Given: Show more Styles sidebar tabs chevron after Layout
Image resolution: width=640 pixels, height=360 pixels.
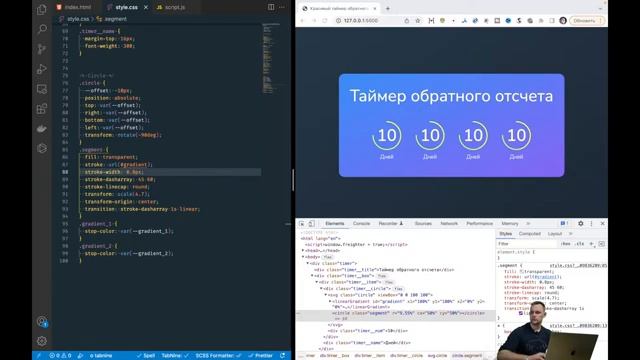Looking at the screenshot, I should click(x=571, y=234).
